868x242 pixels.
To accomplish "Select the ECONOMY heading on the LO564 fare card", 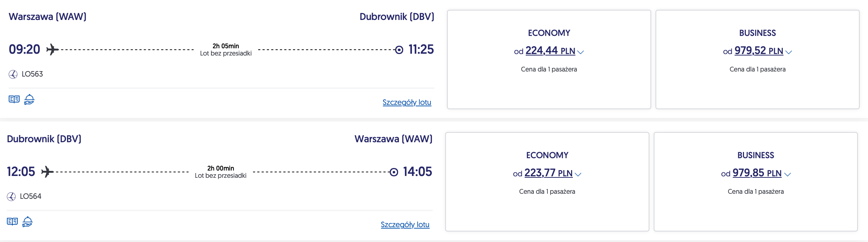I will 547,155.
